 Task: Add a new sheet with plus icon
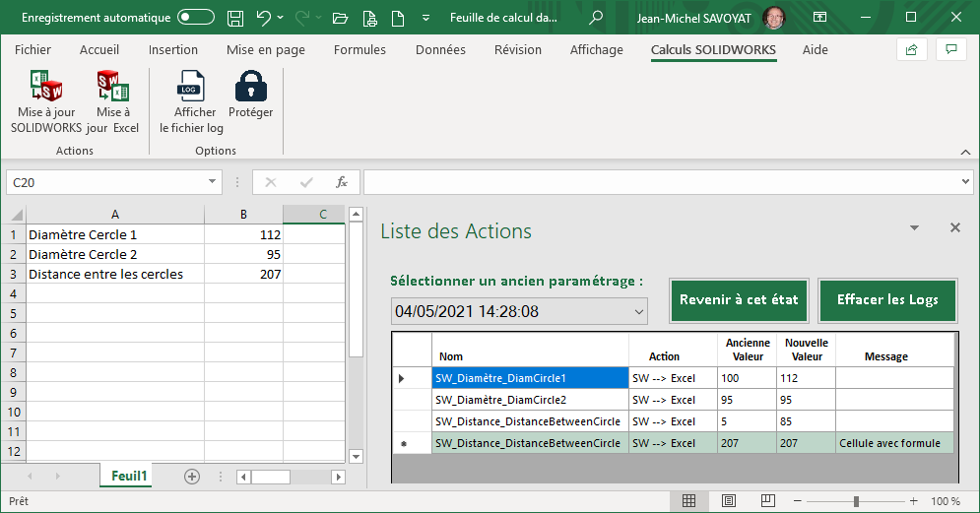click(x=192, y=477)
